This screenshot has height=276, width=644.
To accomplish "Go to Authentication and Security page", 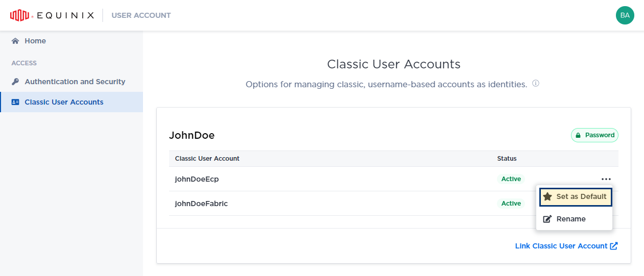I will click(x=75, y=82).
